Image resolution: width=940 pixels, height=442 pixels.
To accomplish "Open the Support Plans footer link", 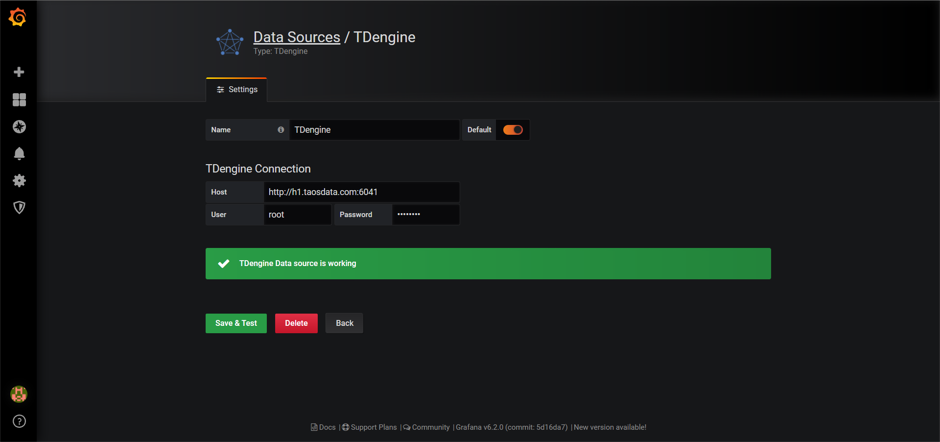I will (369, 428).
